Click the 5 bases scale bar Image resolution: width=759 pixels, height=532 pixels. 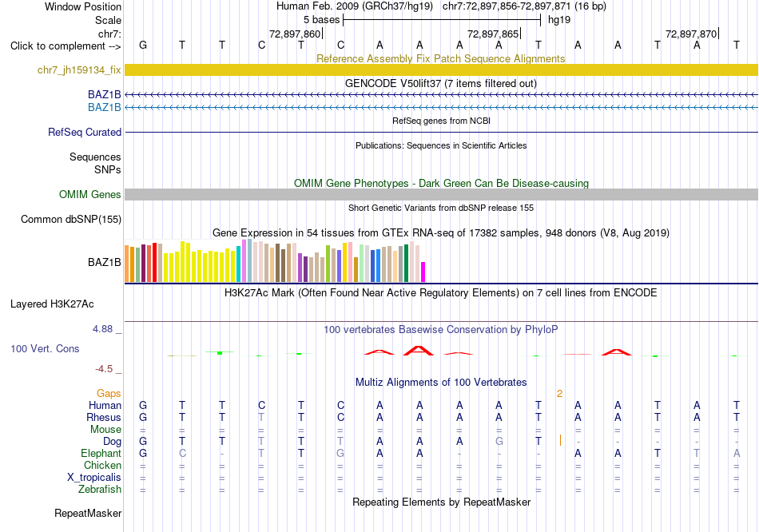coord(442,20)
